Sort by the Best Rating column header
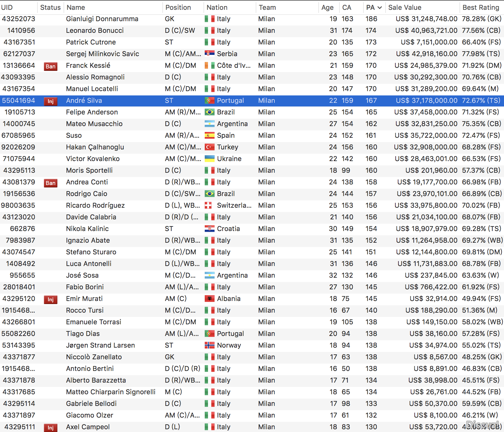Screen dimensions: 504x432 click(481, 7)
